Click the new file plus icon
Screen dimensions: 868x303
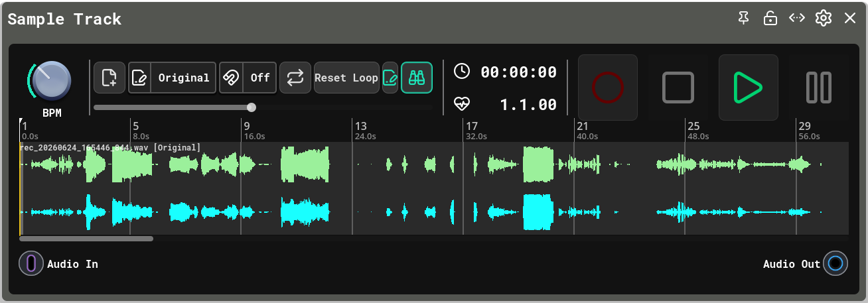(x=109, y=78)
